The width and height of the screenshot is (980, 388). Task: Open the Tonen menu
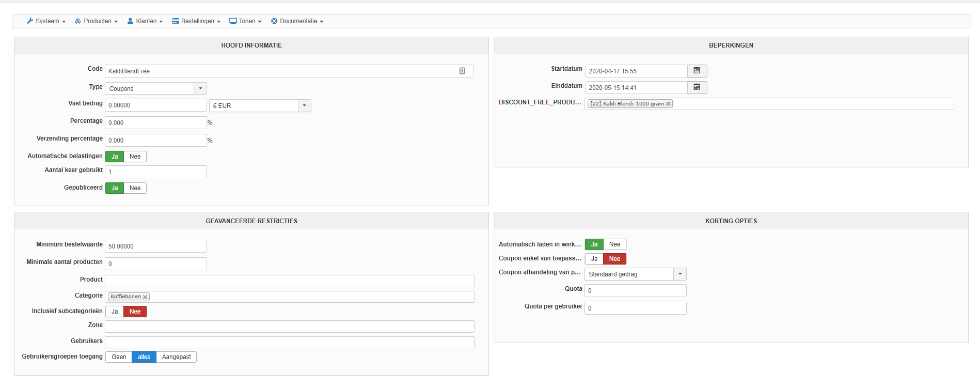(246, 21)
